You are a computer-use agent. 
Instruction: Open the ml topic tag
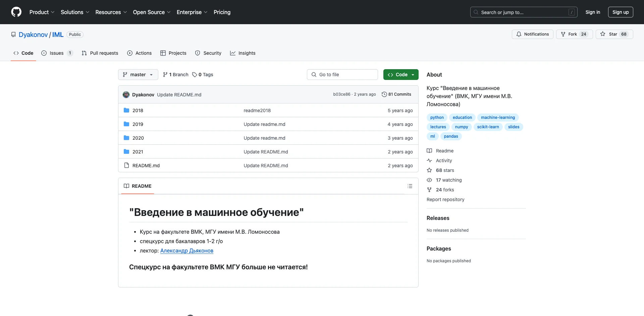point(433,136)
